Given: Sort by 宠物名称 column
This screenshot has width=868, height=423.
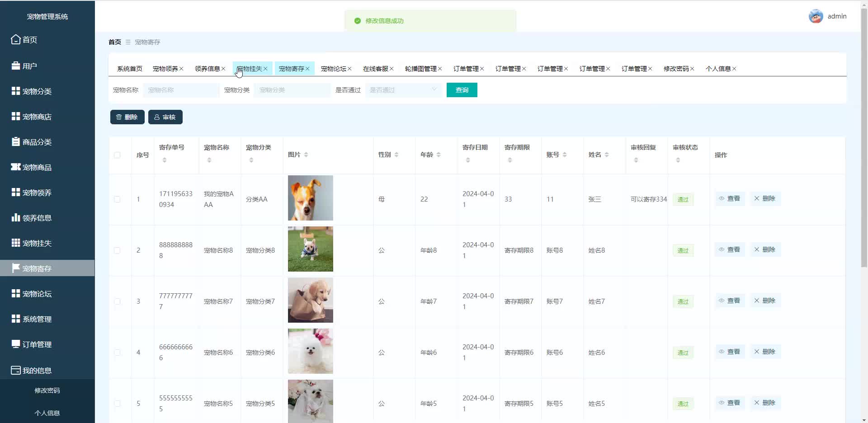Looking at the screenshot, I should [x=209, y=160].
